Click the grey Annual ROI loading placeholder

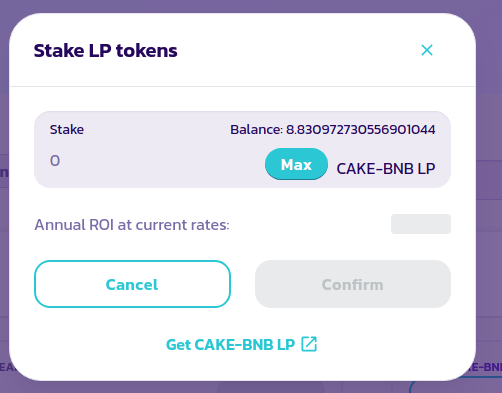[421, 224]
